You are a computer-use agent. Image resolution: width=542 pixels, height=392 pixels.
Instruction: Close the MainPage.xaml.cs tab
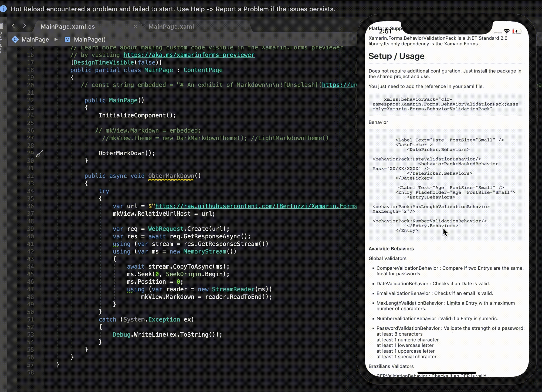[135, 26]
